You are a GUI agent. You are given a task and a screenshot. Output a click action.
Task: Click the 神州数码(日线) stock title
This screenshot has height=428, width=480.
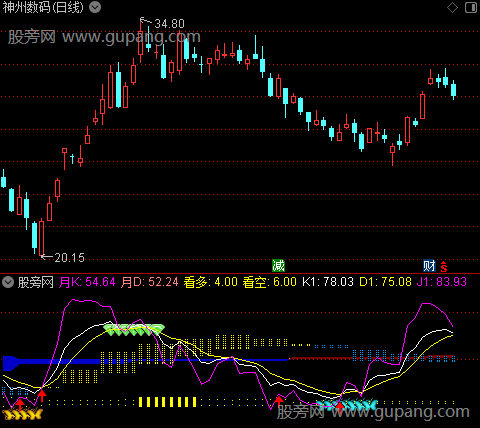pyautogui.click(x=43, y=7)
